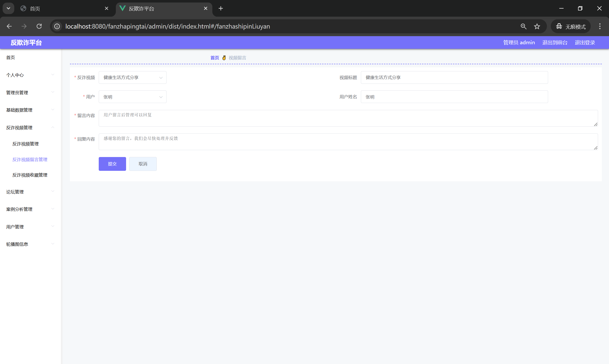
Task: Expand the 论坛管理 sidebar menu
Action: pos(30,192)
